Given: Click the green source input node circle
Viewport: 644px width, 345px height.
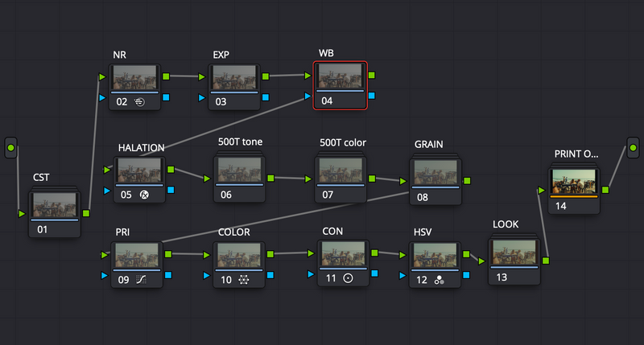Looking at the screenshot, I should [11, 148].
